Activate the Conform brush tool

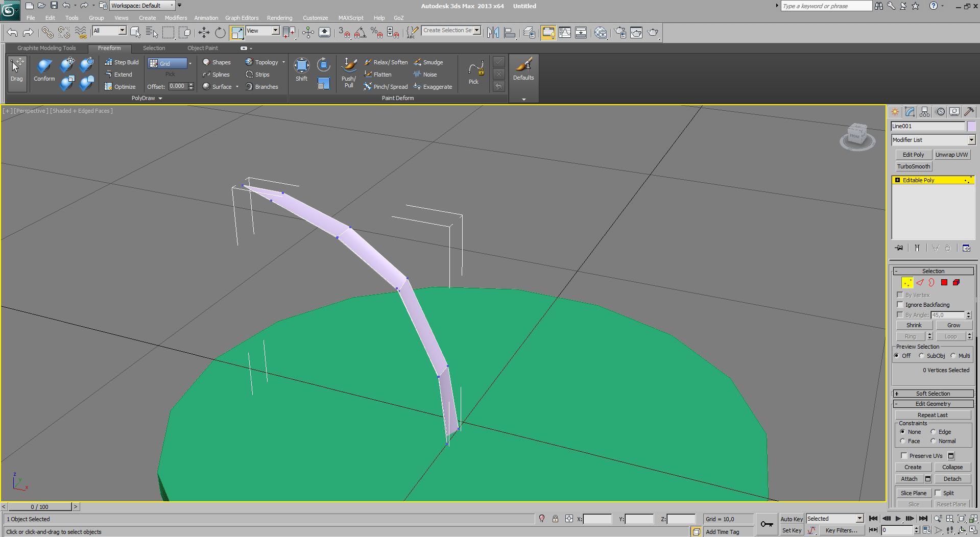44,70
